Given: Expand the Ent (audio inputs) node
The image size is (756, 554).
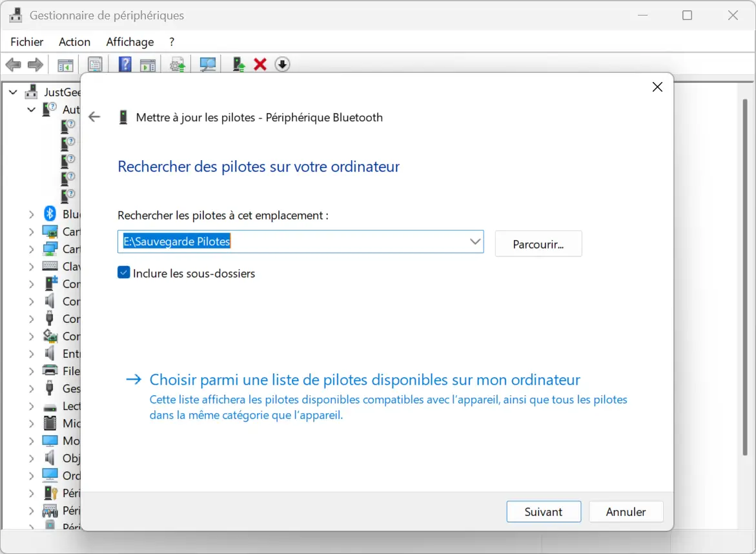Looking at the screenshot, I should [32, 353].
